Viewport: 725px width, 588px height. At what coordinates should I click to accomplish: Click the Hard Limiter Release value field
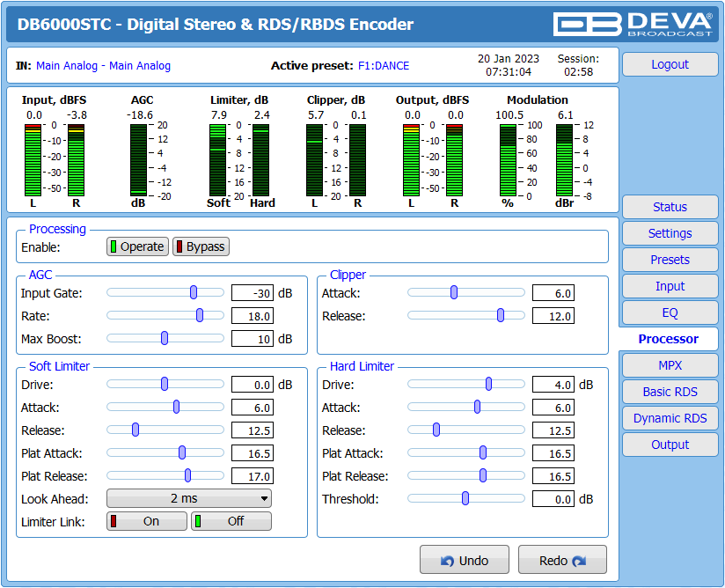tap(553, 430)
